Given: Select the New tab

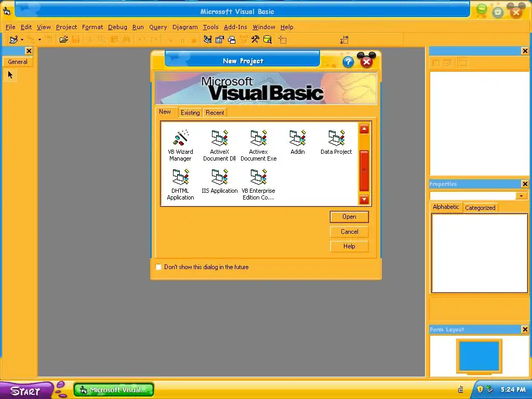Looking at the screenshot, I should (165, 112).
